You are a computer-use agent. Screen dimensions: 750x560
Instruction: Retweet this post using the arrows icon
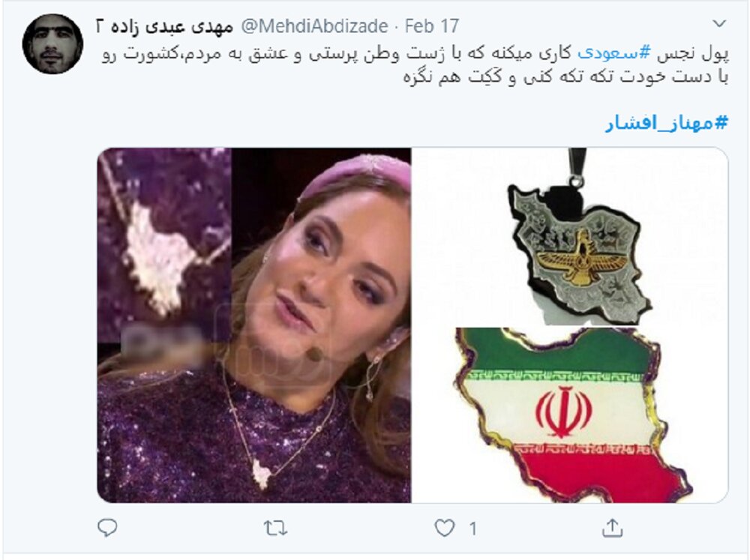click(275, 529)
